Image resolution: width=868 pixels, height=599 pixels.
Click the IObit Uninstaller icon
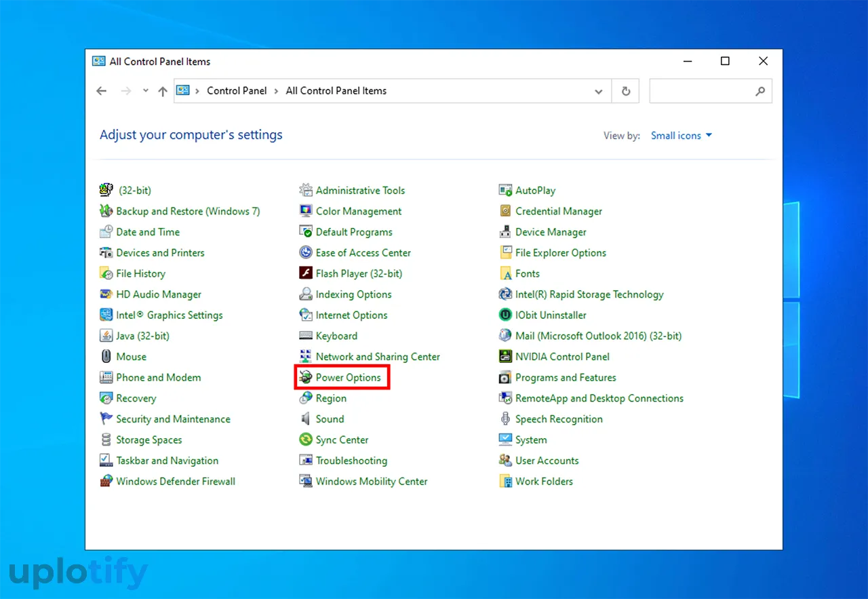(x=505, y=315)
